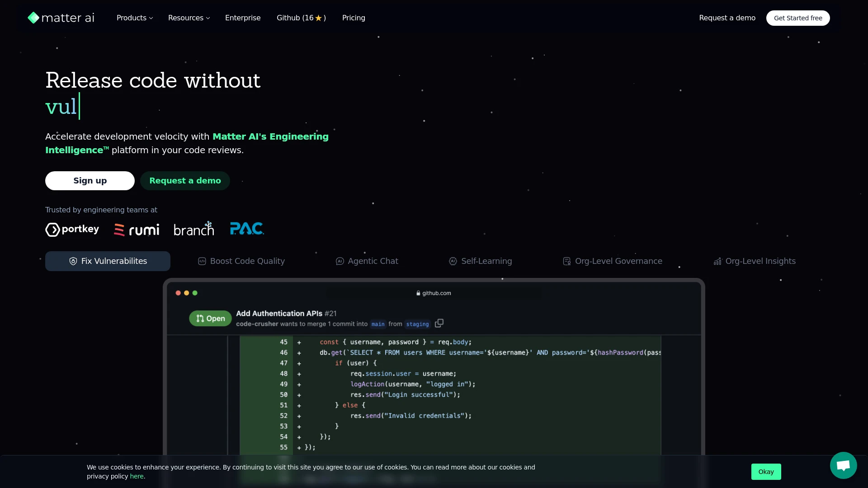Open the chat widget bubble
The width and height of the screenshot is (868, 488).
843,465
